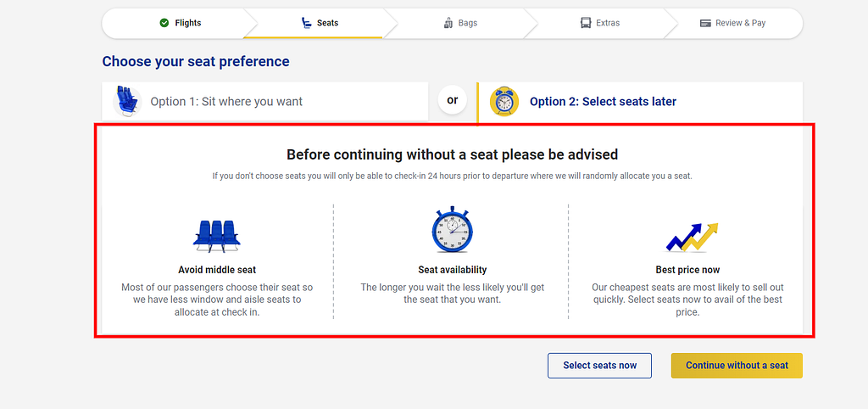
Task: Click the alarm clock icon for Option 2
Action: pos(504,102)
